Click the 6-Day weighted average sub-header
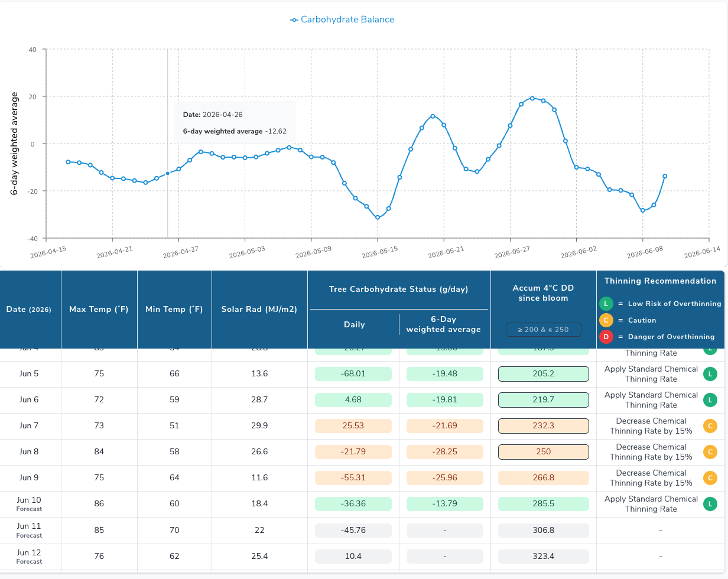728x579 pixels. point(444,324)
